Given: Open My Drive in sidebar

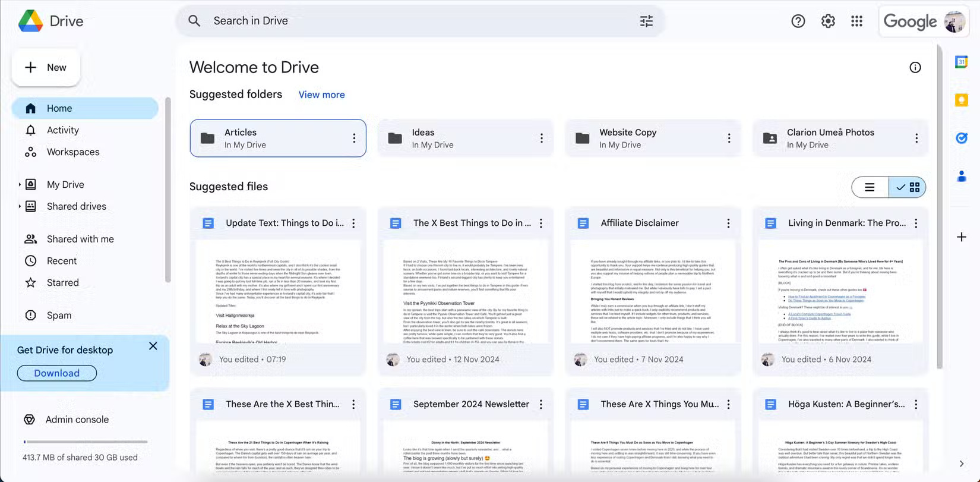Looking at the screenshot, I should tap(85, 185).
